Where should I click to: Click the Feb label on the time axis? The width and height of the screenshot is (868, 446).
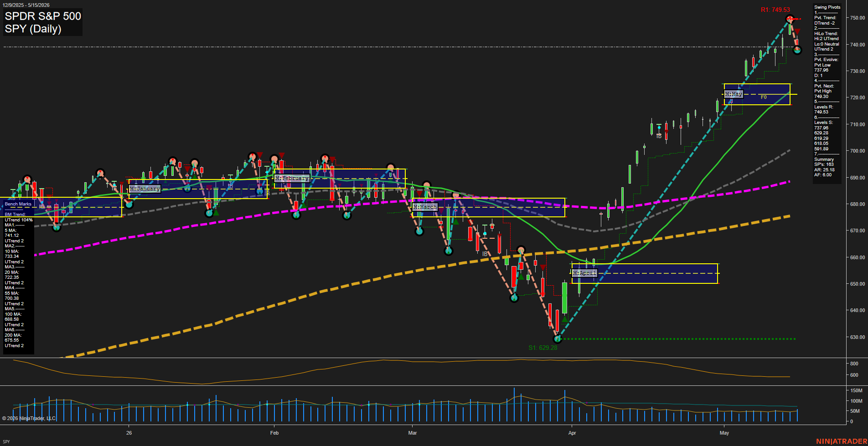coord(274,433)
